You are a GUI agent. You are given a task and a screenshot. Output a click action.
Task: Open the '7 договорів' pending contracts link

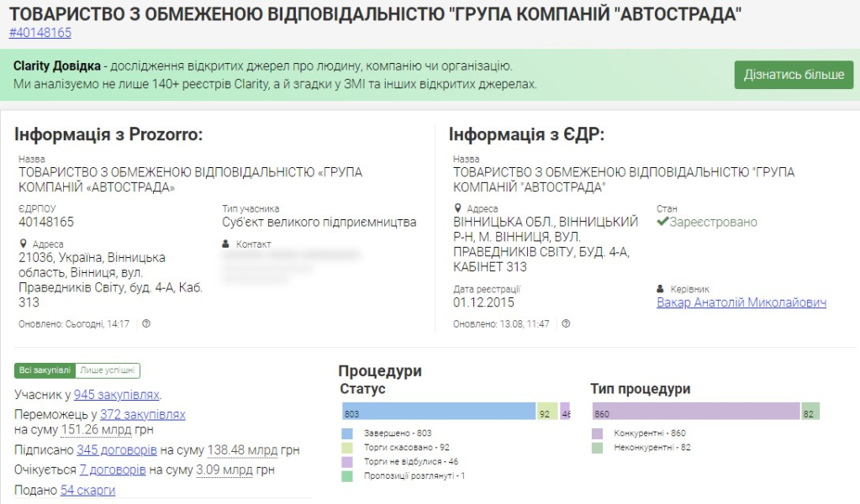(113, 470)
